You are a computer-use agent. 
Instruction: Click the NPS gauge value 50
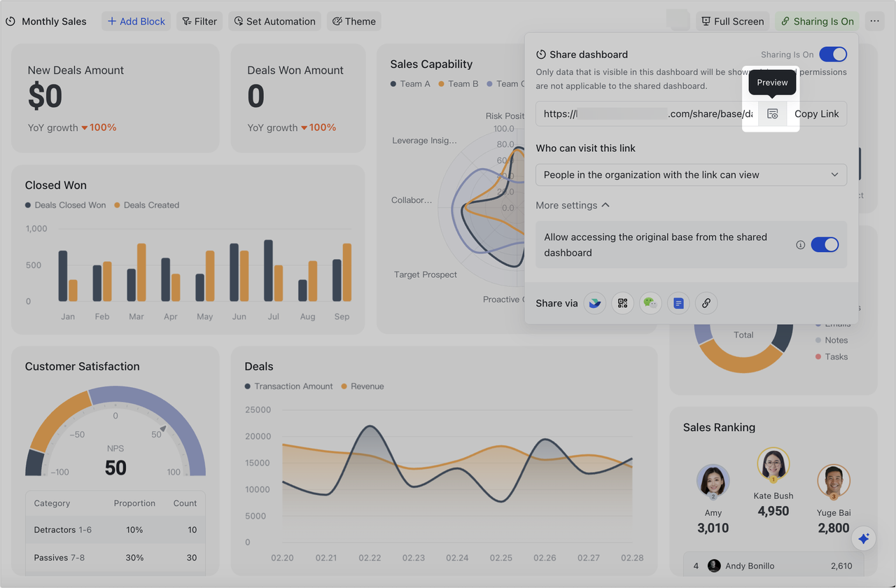click(115, 468)
